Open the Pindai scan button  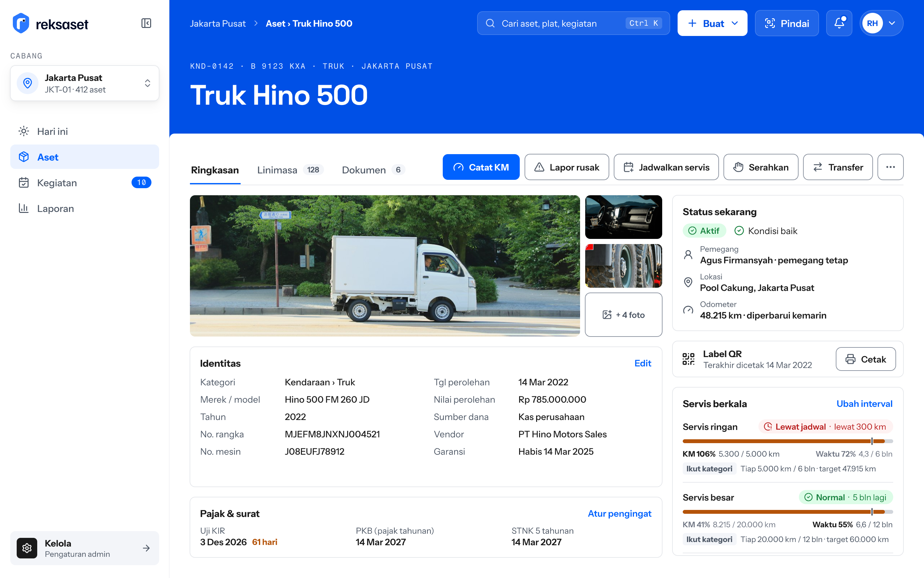(x=787, y=23)
